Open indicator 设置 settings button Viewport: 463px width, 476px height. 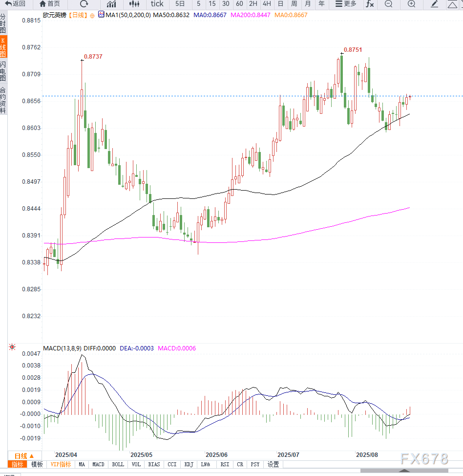click(x=273, y=464)
